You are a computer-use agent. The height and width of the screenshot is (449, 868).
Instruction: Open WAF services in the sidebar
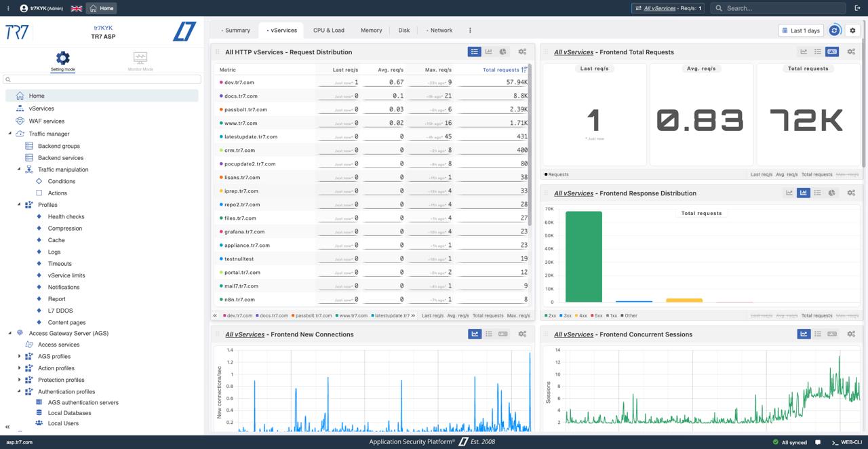coord(47,121)
